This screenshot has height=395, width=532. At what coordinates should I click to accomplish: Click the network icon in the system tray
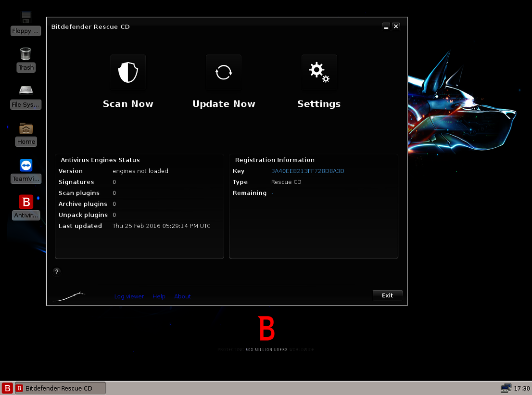[x=506, y=388]
